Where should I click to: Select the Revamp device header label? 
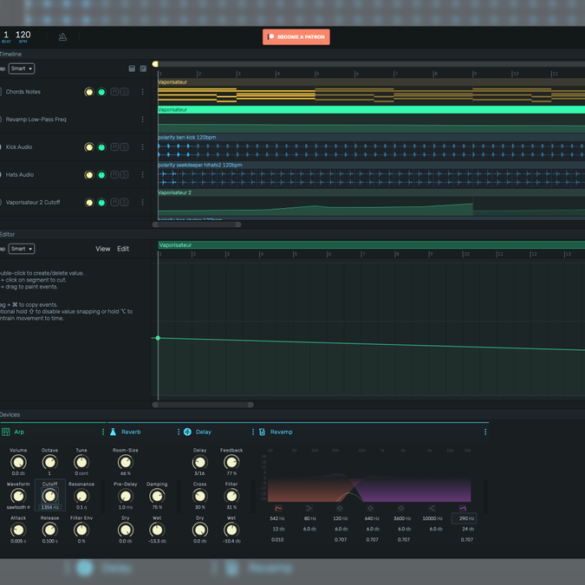click(x=281, y=432)
